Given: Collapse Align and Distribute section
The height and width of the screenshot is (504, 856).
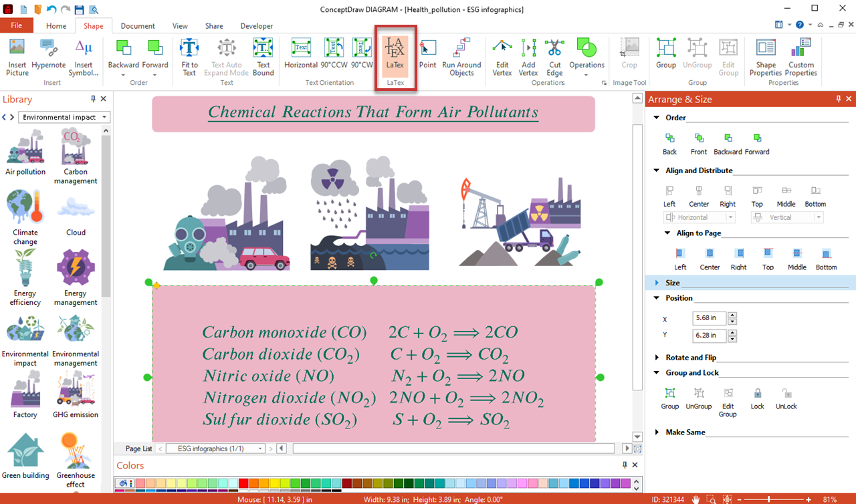Looking at the screenshot, I should point(657,170).
